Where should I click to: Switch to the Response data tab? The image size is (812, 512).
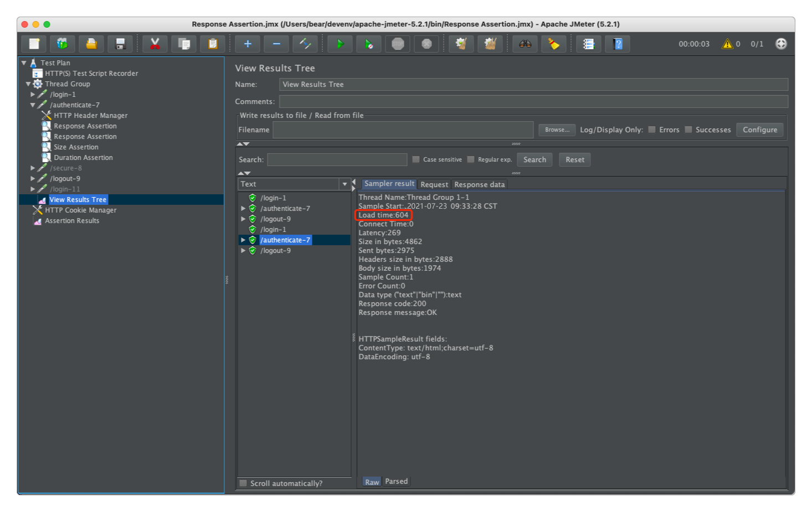[480, 184]
